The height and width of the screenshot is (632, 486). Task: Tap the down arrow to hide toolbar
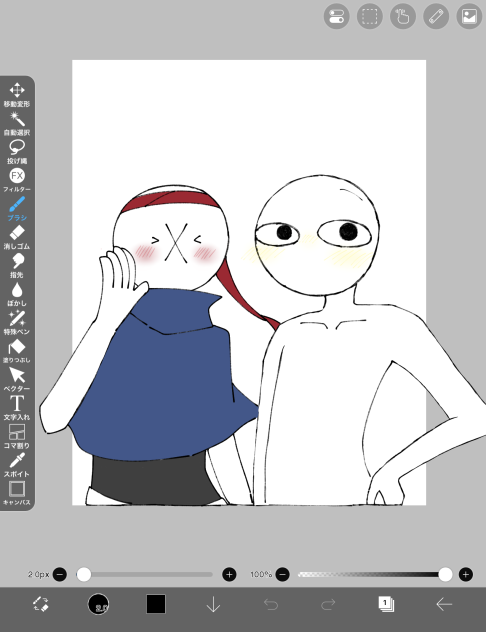tap(213, 604)
